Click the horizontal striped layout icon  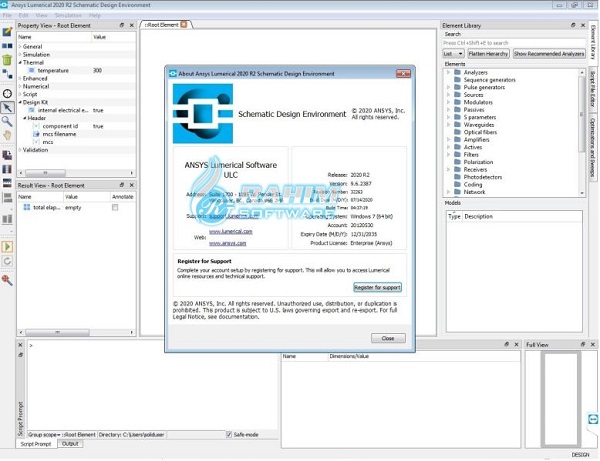7,182
